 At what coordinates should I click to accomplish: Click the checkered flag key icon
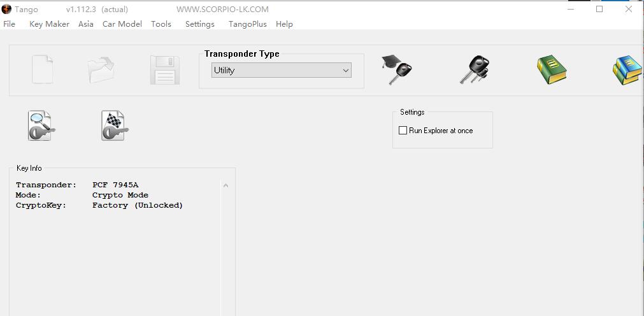click(x=115, y=126)
